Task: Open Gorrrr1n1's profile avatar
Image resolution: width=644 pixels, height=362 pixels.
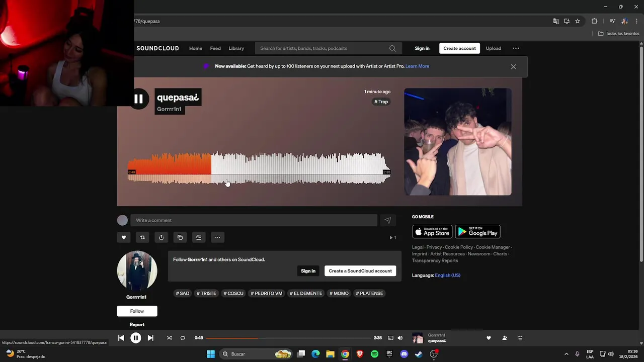Action: point(137,271)
